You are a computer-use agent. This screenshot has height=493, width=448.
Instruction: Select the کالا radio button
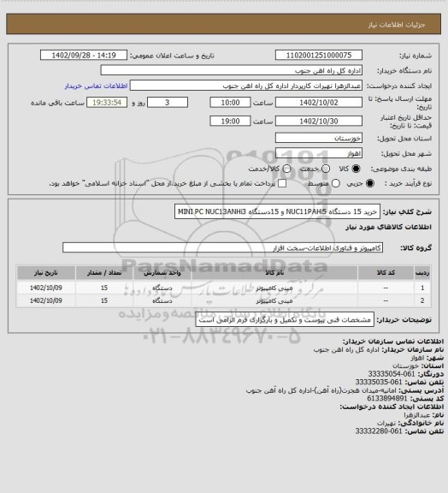(356, 169)
